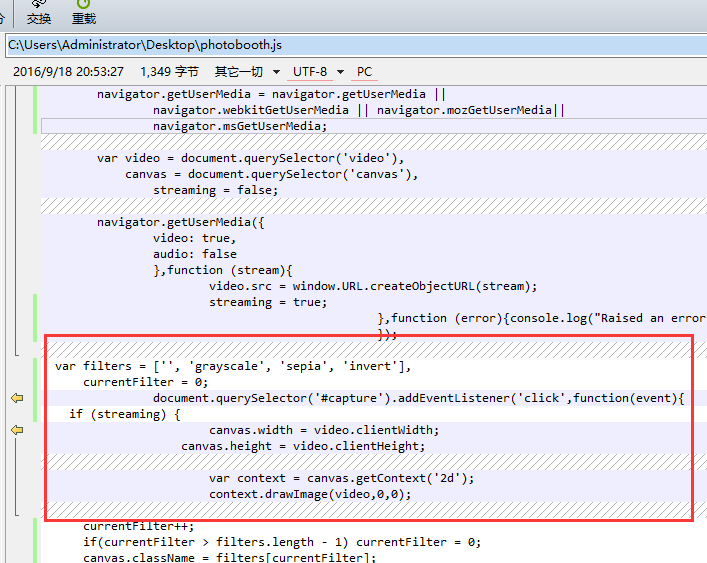Screen dimensions: 707x563
Task: Click the PC line ending label
Action: [x=364, y=72]
